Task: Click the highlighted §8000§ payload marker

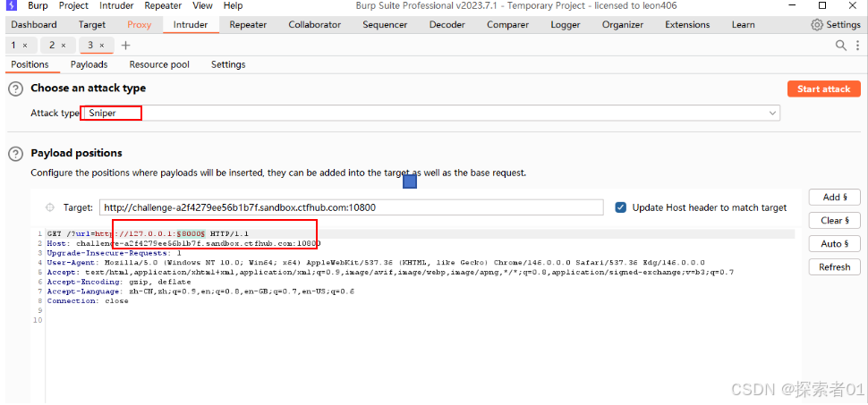Action: point(191,234)
